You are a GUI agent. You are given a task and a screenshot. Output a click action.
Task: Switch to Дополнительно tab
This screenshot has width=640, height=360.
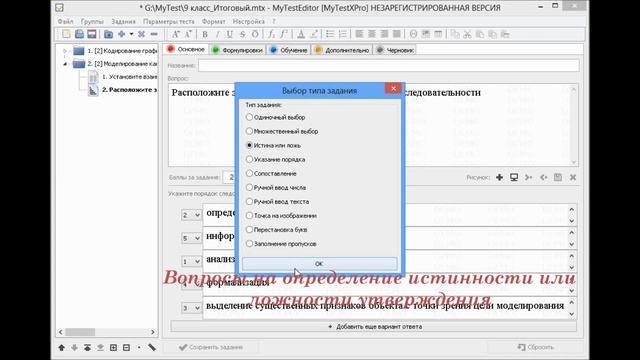pos(342,50)
